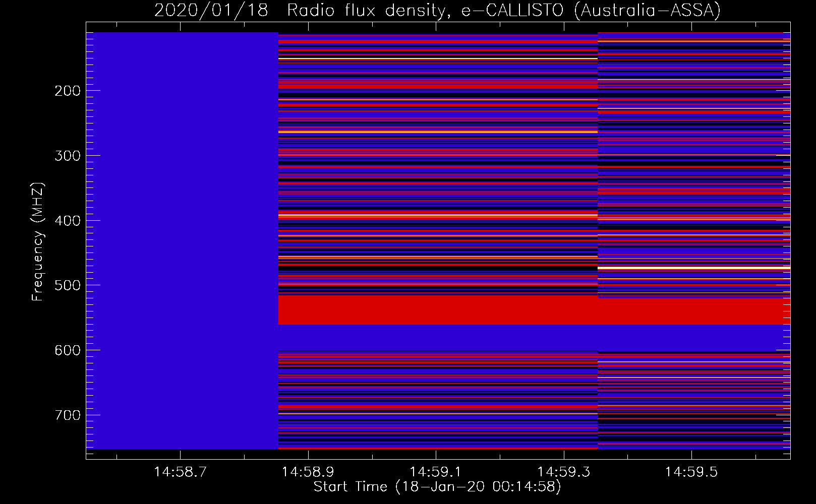Click the 'Start Time (18-Jan-20 00:14:58)' label
The width and height of the screenshot is (816, 504).
click(437, 487)
